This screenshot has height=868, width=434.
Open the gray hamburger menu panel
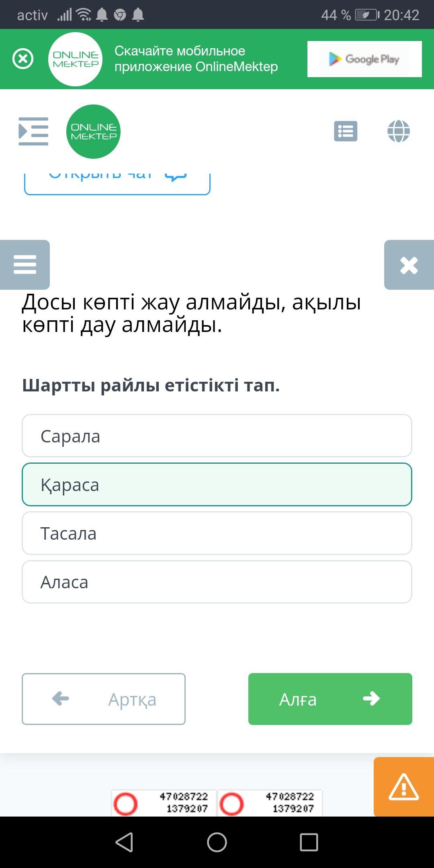click(25, 265)
